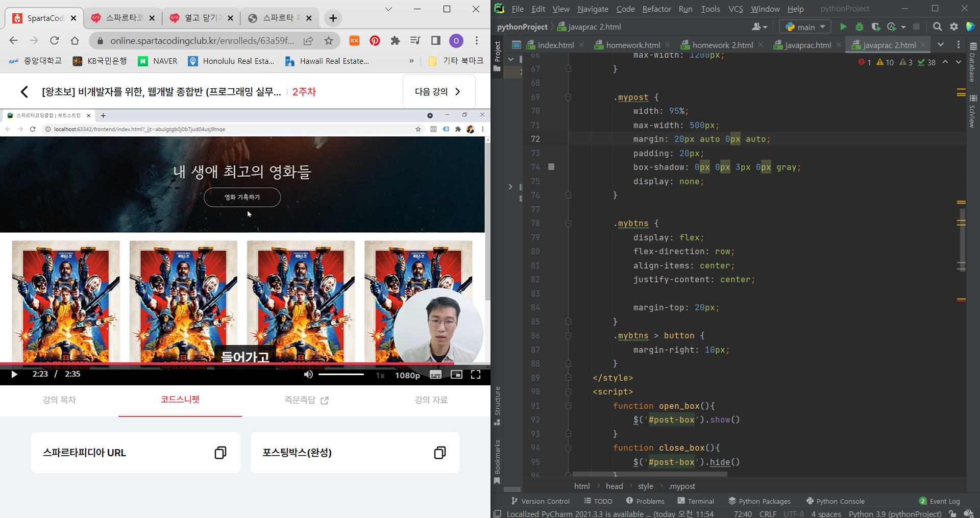Mute the lecture video volume
The image size is (980, 518).
point(308,375)
